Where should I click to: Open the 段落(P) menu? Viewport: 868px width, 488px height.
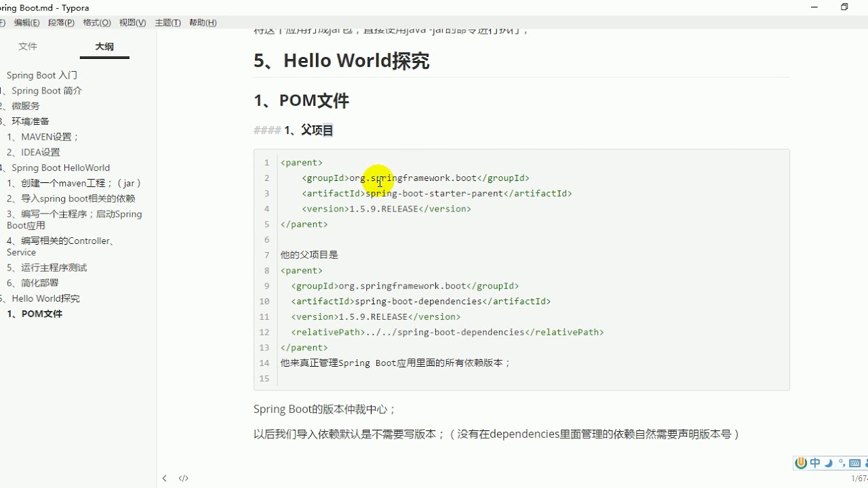point(61,22)
